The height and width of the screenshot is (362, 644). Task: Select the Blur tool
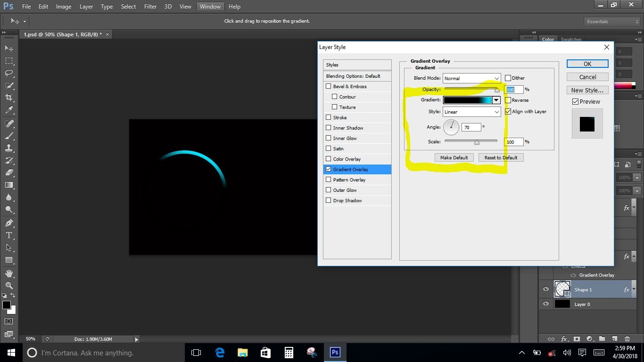pyautogui.click(x=9, y=197)
